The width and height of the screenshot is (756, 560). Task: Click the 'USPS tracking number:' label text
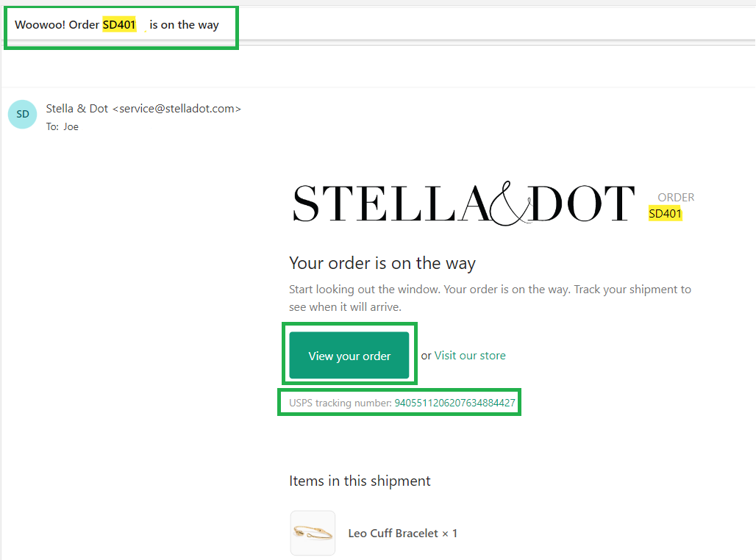click(x=340, y=403)
